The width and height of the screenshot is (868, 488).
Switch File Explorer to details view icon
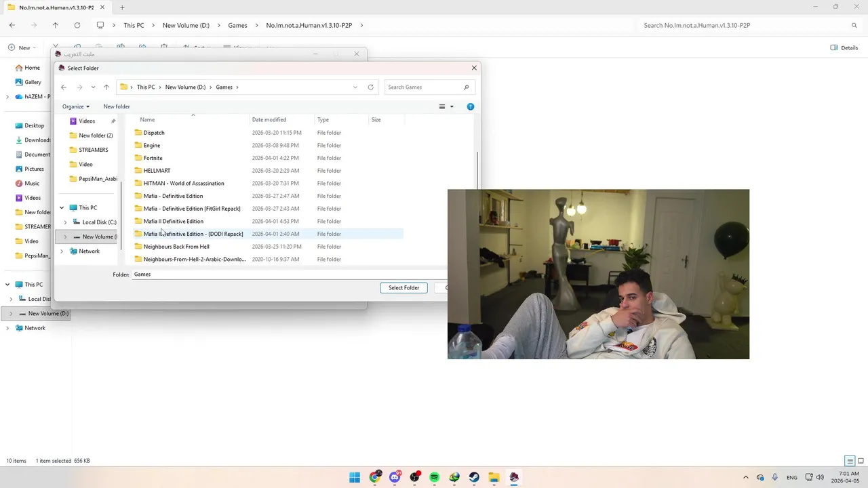850,461
